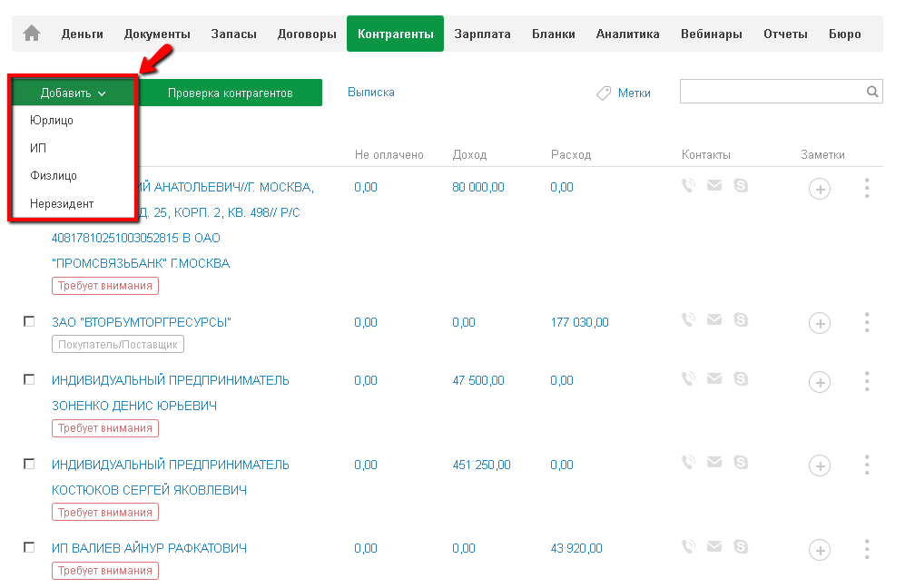Open the Бланки tab
Viewport: 915px width, 588px height.
pos(553,34)
